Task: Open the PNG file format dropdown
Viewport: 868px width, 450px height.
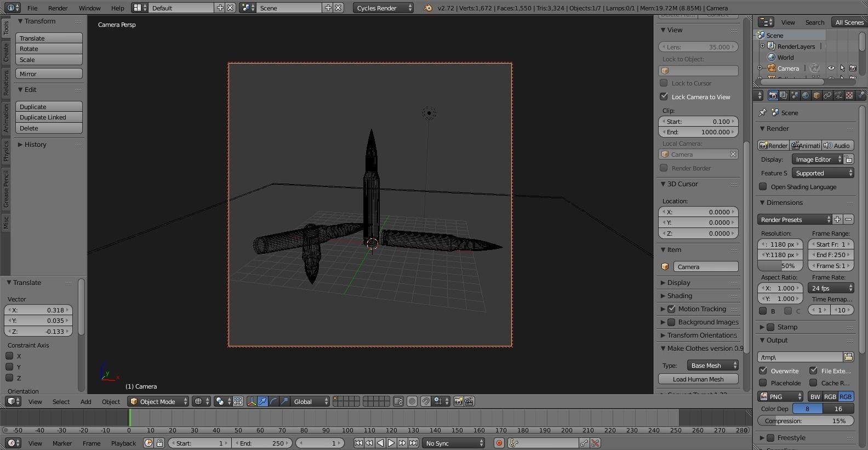Action: click(x=781, y=396)
